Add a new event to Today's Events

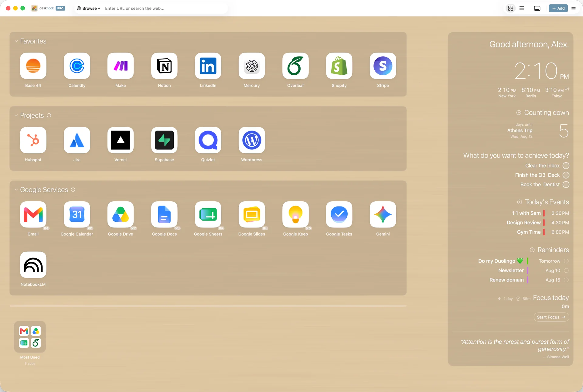point(520,202)
